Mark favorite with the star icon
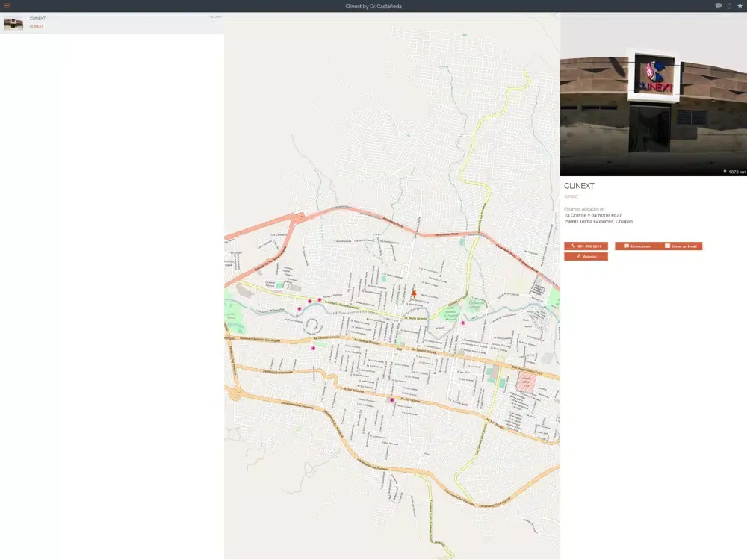This screenshot has height=560, width=747. tap(740, 6)
